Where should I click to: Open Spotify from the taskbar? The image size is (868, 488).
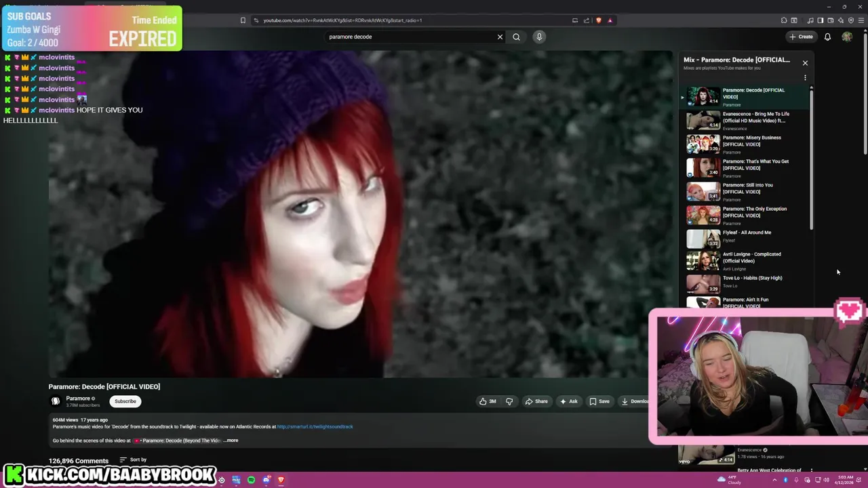(x=251, y=481)
